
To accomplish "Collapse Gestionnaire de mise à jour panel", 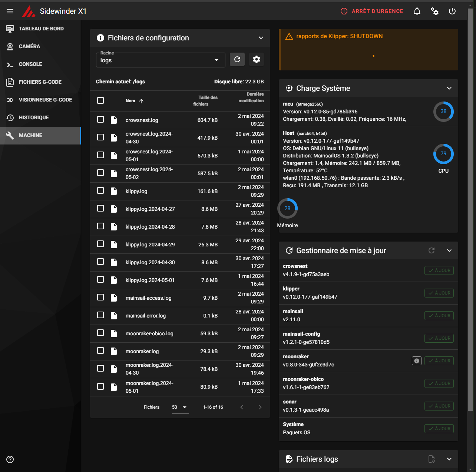I will 449,250.
